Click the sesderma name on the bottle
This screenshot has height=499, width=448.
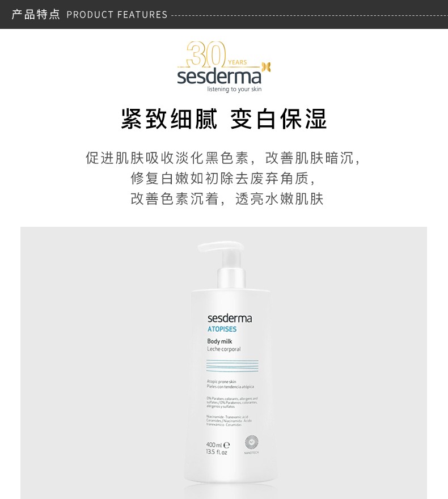pos(230,318)
